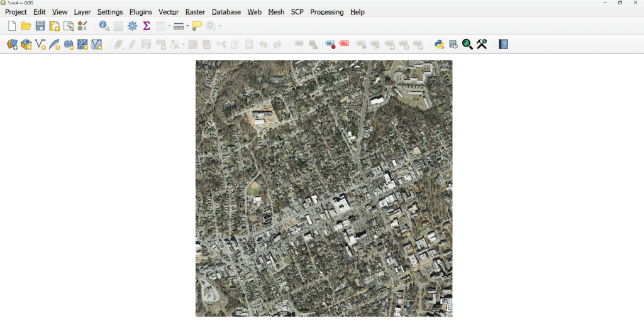
Task: Click the New Shapefile Layer icon
Action: (40, 44)
